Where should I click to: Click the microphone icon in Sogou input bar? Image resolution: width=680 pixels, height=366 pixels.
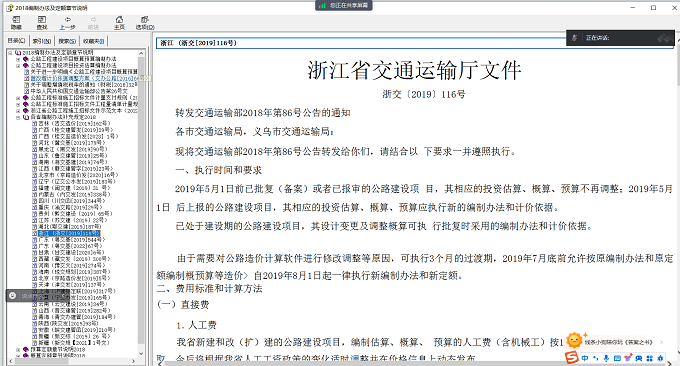pos(606,358)
